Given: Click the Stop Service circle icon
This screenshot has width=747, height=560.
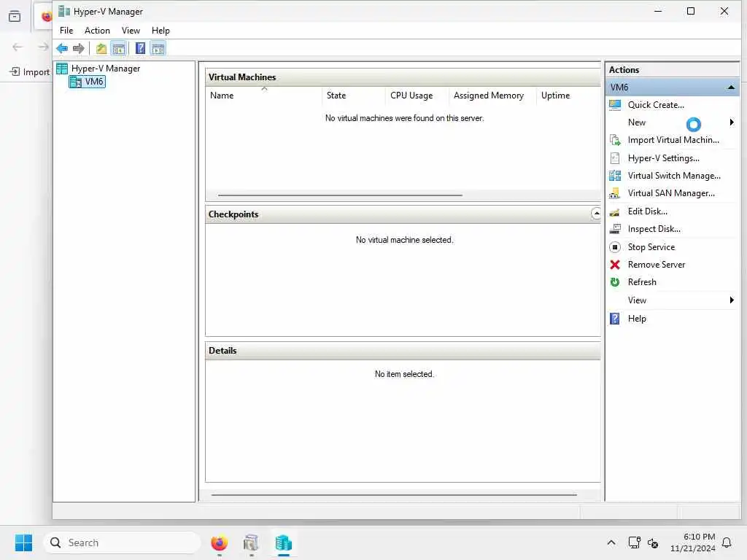Looking at the screenshot, I should 615,247.
